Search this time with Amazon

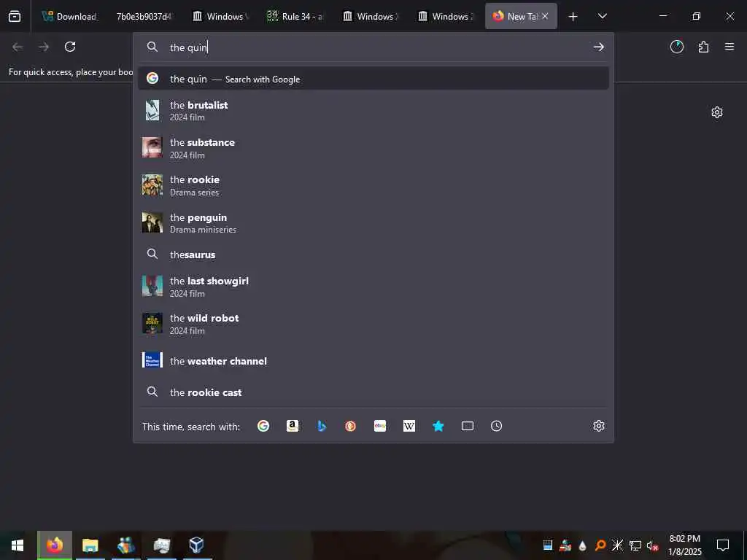(293, 426)
